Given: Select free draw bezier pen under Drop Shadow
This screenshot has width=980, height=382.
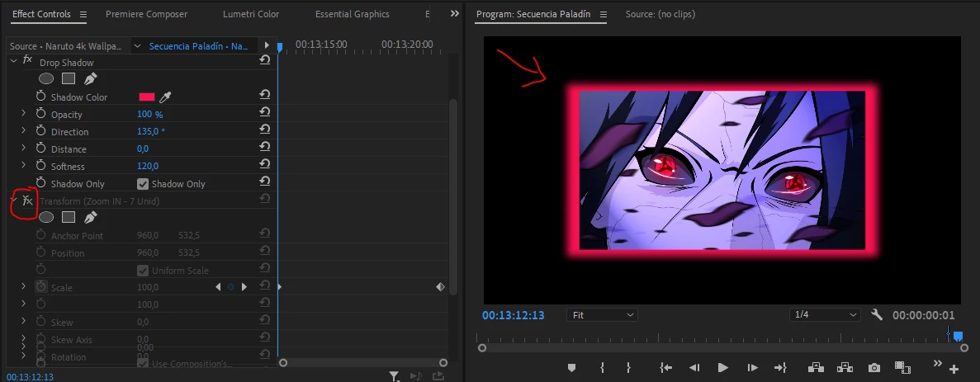Looking at the screenshot, I should point(91,78).
